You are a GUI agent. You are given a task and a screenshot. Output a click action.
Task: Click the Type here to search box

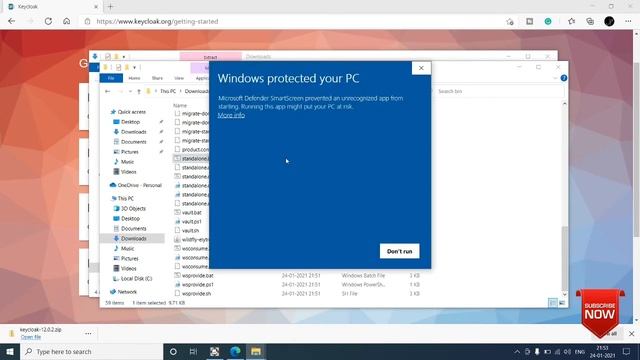pos(92,351)
